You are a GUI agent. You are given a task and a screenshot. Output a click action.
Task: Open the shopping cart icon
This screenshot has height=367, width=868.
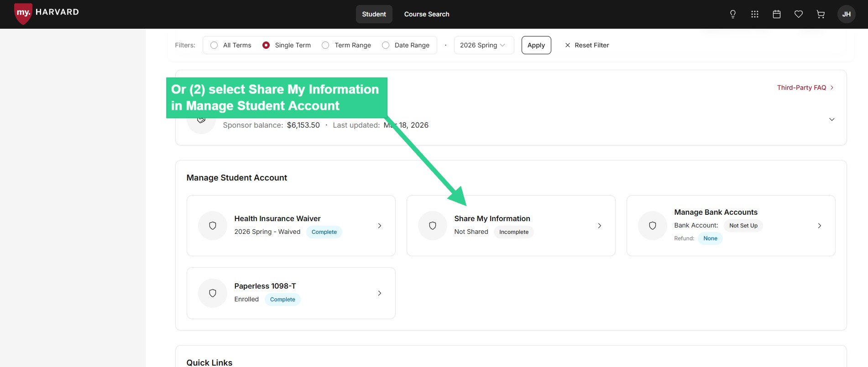pyautogui.click(x=821, y=14)
